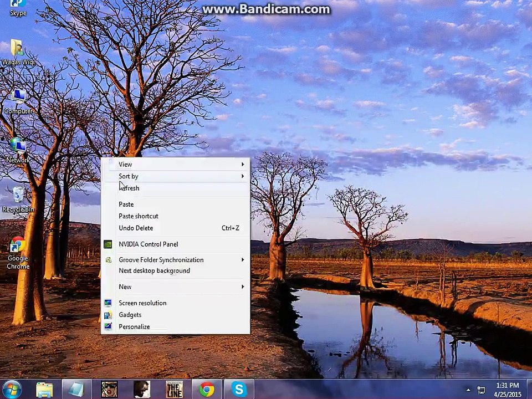
Task: Click the NVIDIA logo icon in menu
Action: (x=108, y=244)
